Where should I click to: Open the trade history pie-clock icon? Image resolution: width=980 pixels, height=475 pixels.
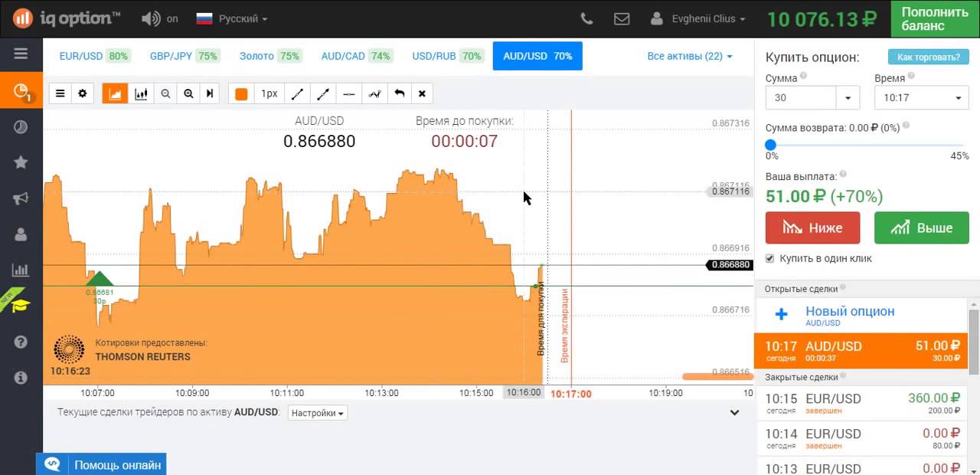point(21,127)
